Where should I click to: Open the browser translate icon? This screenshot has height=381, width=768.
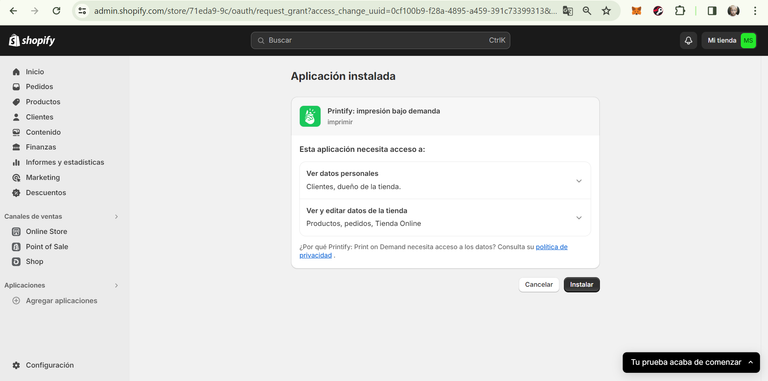(568, 11)
